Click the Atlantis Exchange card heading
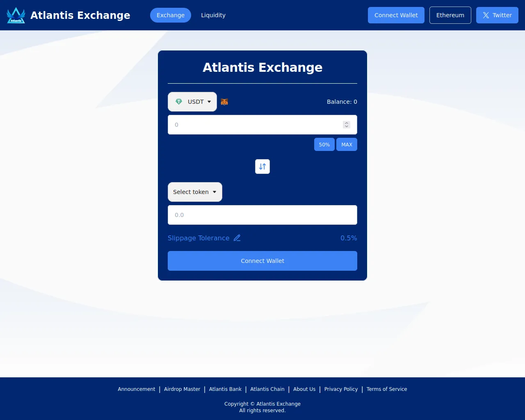The height and width of the screenshot is (420, 525). click(x=262, y=67)
